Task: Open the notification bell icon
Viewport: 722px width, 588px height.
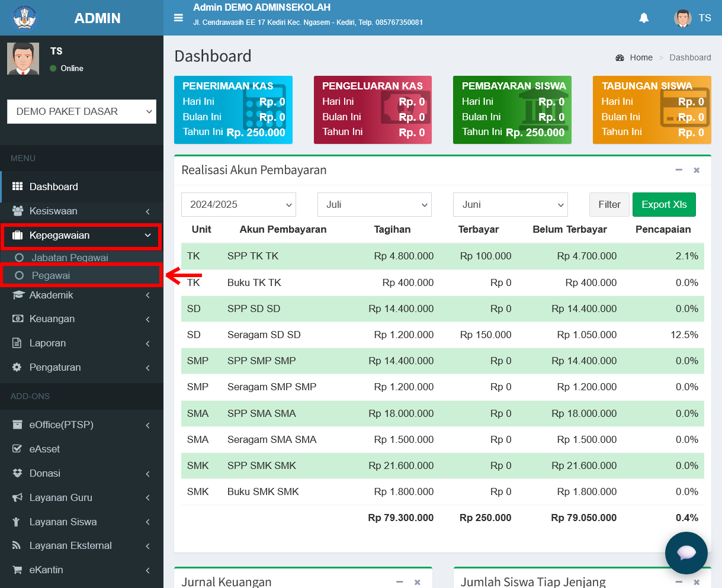Action: tap(644, 18)
